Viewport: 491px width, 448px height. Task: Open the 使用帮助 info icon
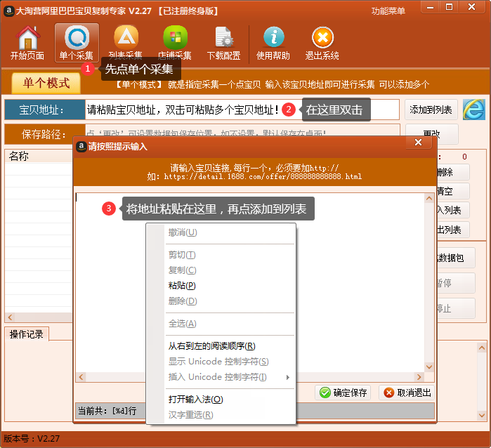coord(273,43)
